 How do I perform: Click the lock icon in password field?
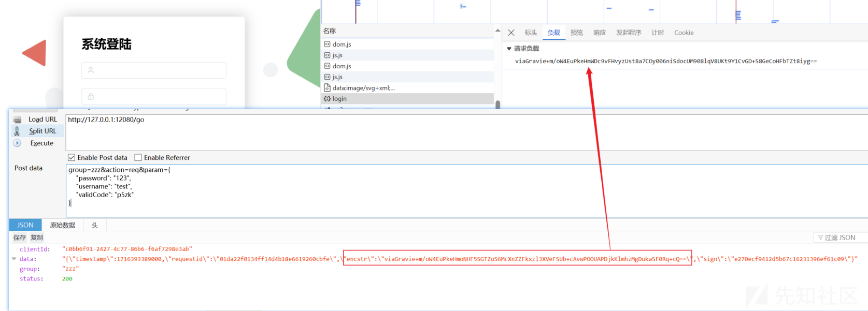point(91,97)
